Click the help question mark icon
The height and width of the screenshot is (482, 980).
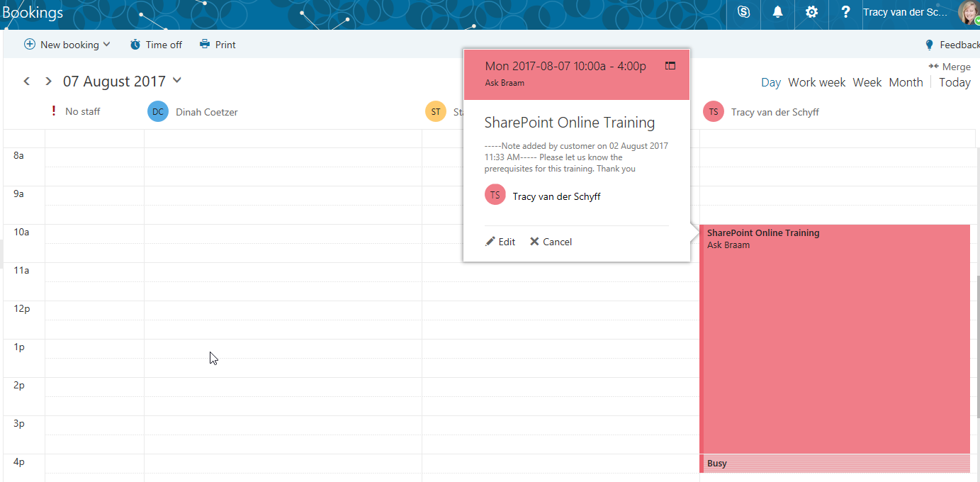845,12
